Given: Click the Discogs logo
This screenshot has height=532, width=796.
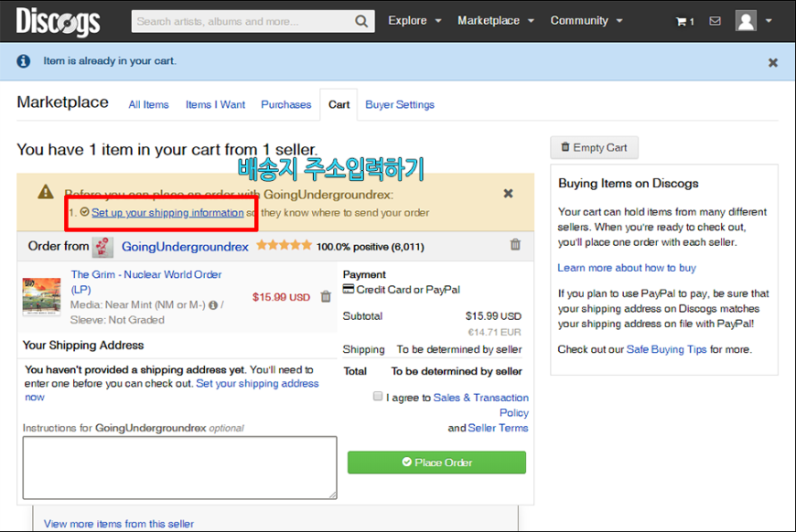Looking at the screenshot, I should pos(58,21).
